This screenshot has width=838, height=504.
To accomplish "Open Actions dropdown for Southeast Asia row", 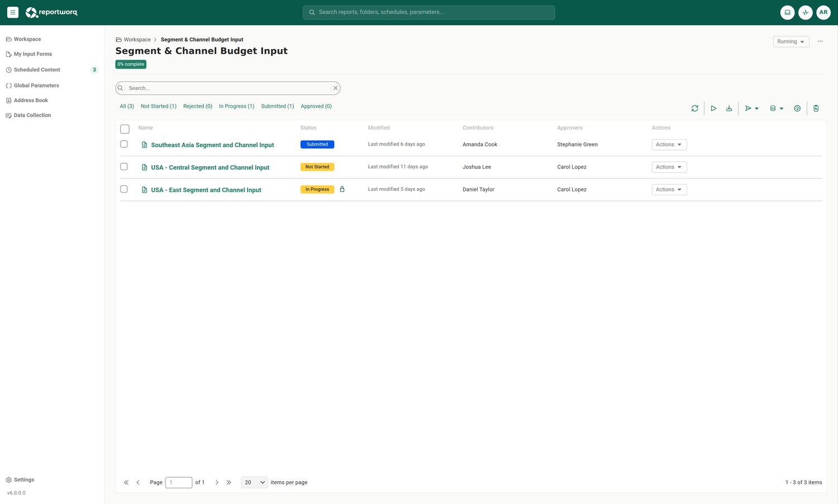I will (669, 145).
